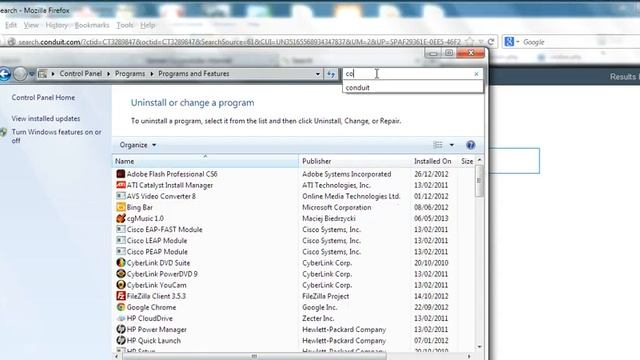640x360 pixels.
Task: Click the Adobe Flash Professional CS6 icon
Action: 120,174
